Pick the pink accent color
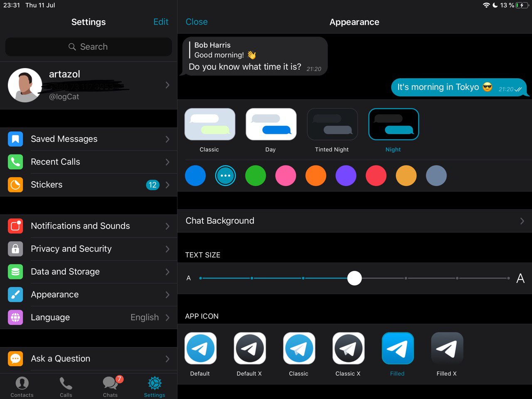This screenshot has height=399, width=532. coord(286,175)
